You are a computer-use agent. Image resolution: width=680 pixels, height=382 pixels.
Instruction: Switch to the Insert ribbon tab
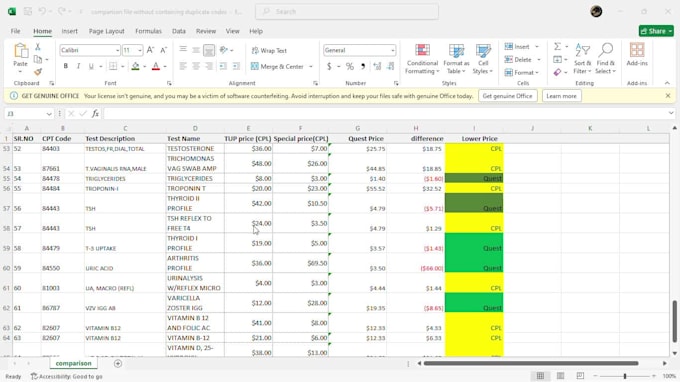[x=69, y=31]
